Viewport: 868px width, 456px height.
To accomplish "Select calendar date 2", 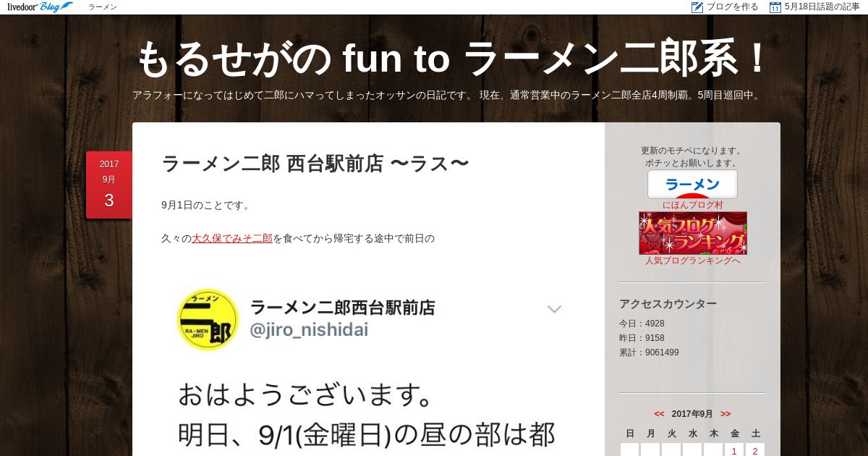I will (755, 450).
